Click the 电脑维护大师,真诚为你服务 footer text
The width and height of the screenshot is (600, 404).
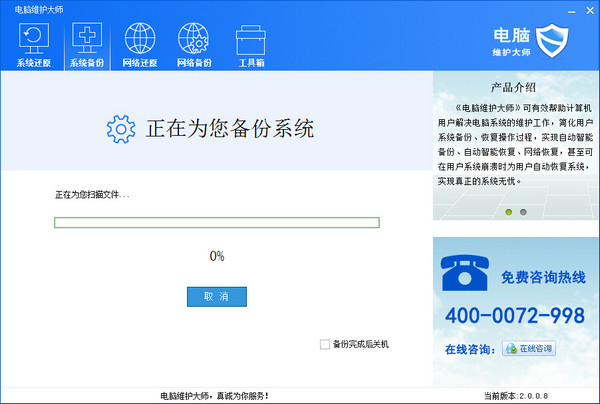(x=214, y=396)
